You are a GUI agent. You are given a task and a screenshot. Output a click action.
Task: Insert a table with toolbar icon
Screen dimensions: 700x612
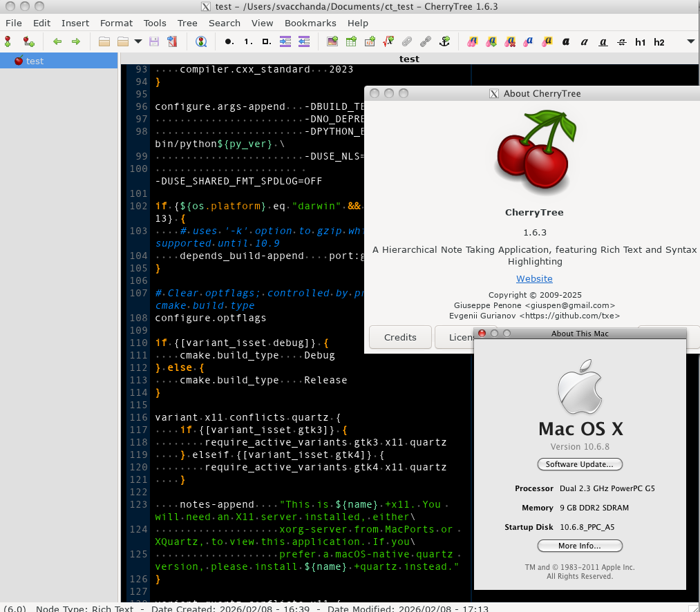(x=351, y=41)
